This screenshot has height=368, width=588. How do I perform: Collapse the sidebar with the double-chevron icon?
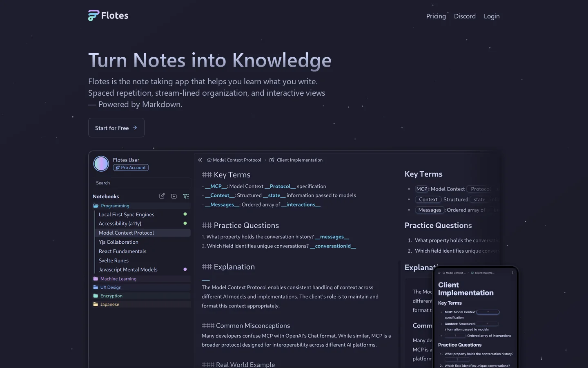pos(200,160)
